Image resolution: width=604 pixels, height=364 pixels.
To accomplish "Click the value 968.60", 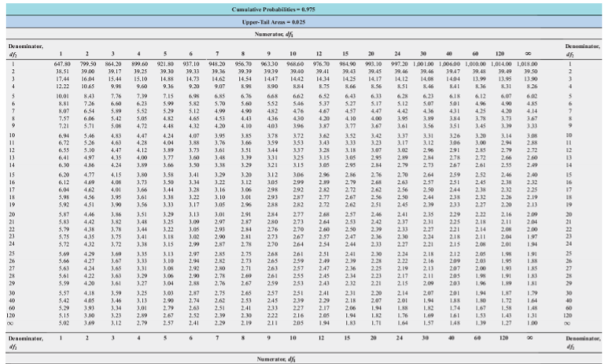I will (295, 64).
